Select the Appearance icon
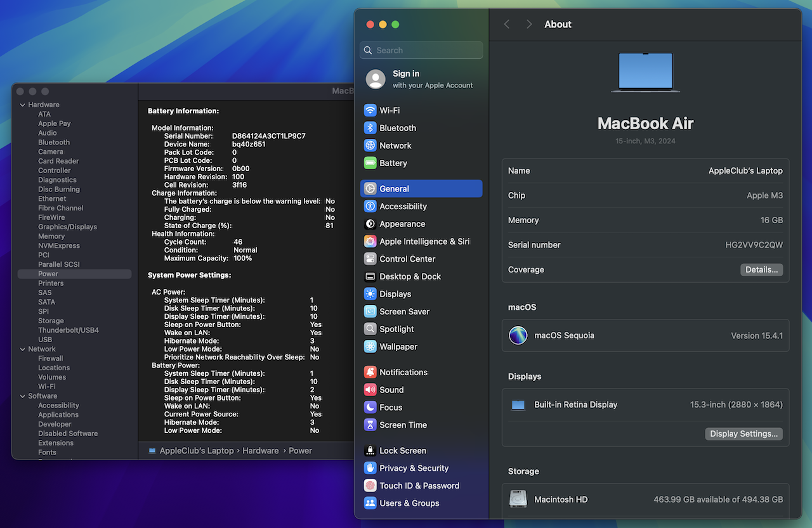This screenshot has width=812, height=528. point(370,224)
